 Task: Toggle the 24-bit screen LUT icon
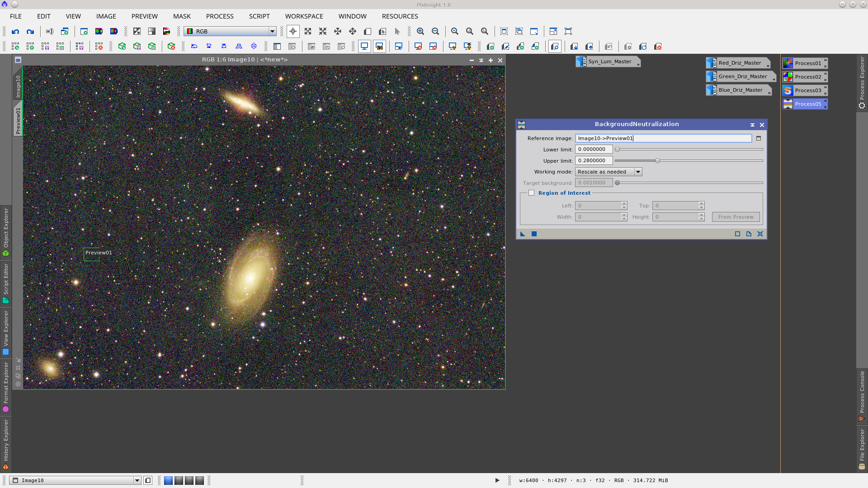[380, 46]
